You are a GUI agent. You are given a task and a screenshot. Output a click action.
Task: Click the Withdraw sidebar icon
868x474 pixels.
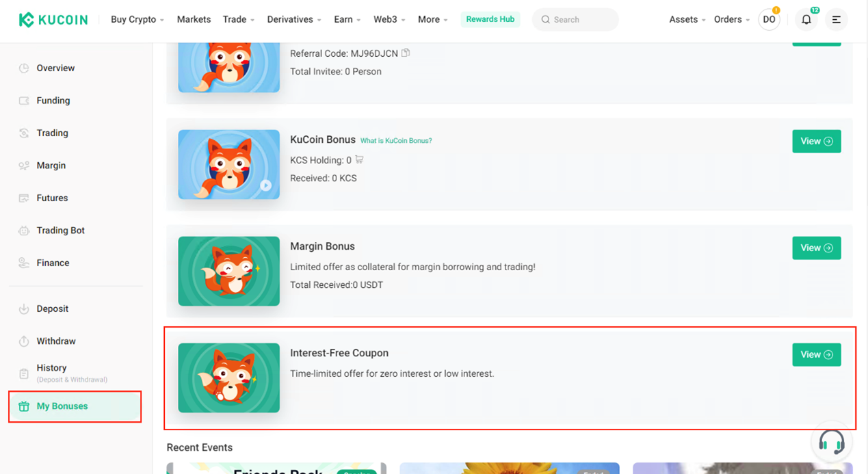(24, 341)
